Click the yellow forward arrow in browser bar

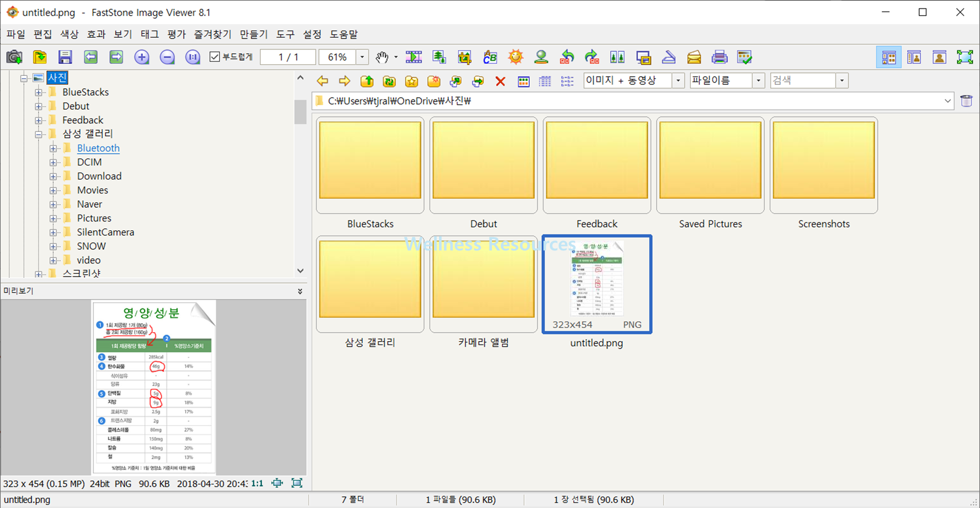[x=344, y=81]
